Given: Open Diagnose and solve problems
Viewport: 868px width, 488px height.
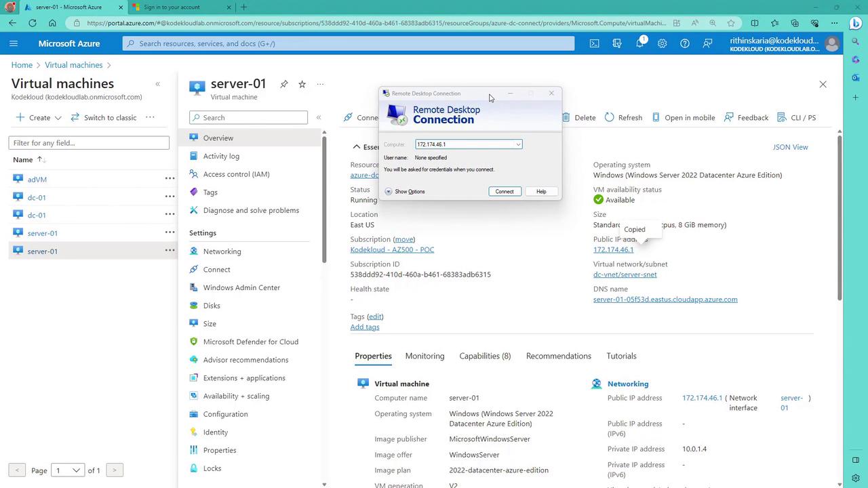Looking at the screenshot, I should coord(251,210).
